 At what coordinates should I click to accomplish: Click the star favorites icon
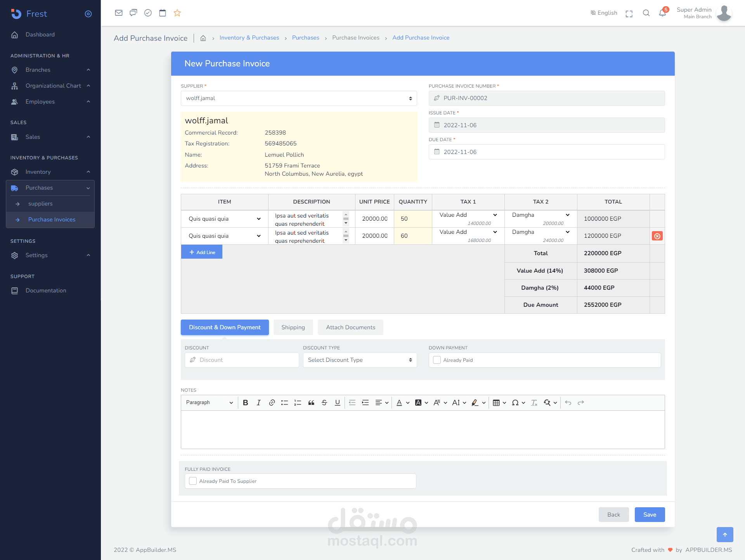click(x=177, y=13)
